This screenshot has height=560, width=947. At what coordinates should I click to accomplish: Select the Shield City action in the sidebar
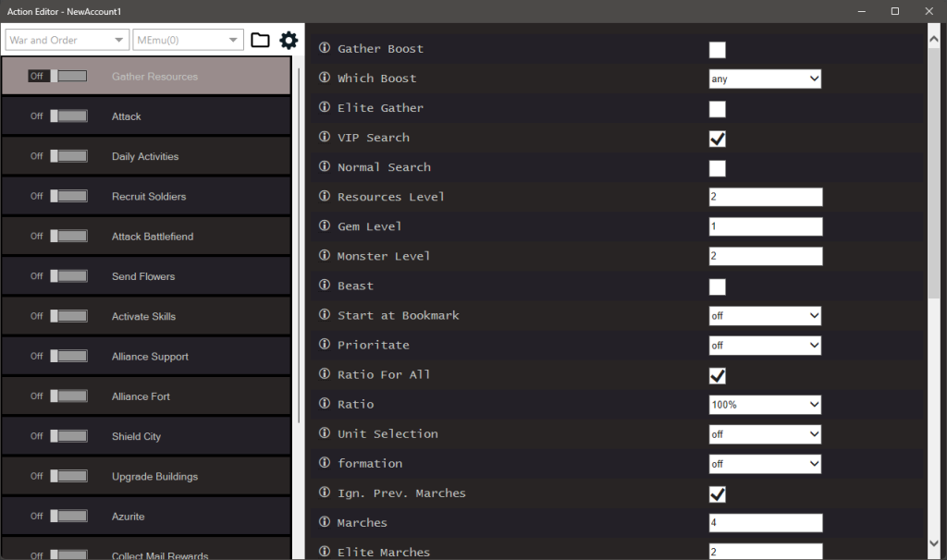point(146,435)
